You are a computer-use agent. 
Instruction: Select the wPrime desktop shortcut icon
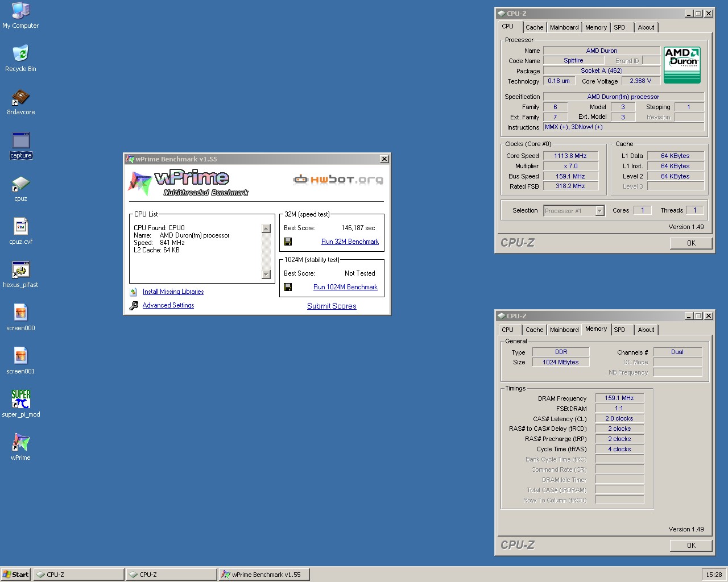20,442
